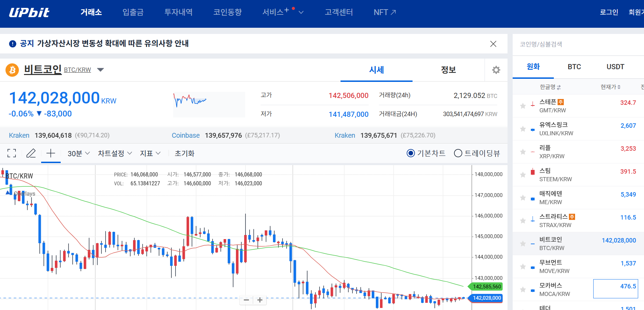Viewport: 644px width, 310px height.
Task: Select the 기본차트 radio button
Action: pyautogui.click(x=411, y=153)
